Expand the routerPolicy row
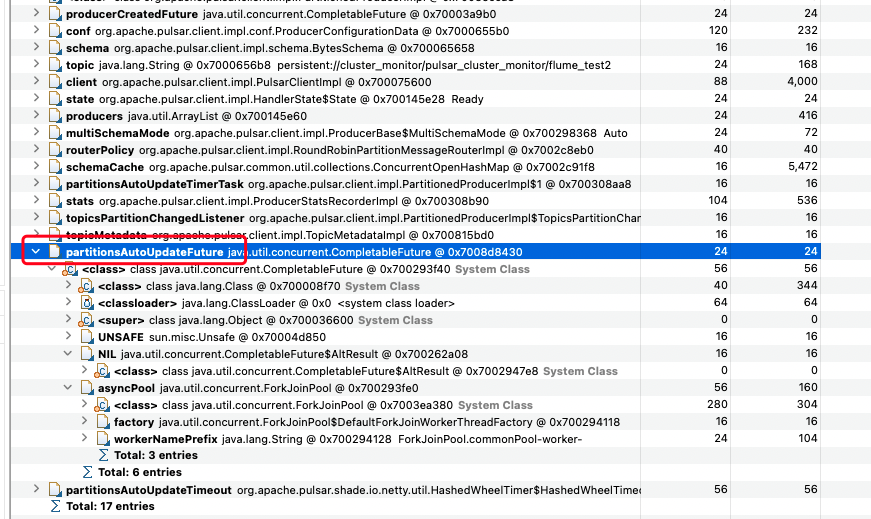This screenshot has width=871, height=519. (x=36, y=149)
